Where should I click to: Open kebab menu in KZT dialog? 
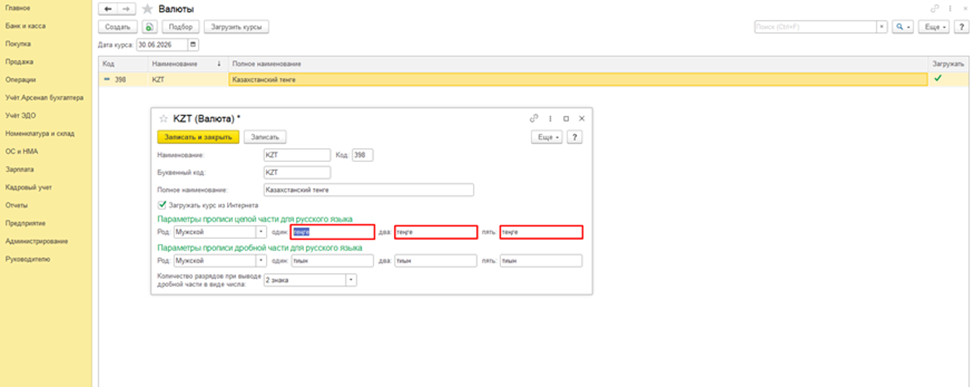click(550, 118)
